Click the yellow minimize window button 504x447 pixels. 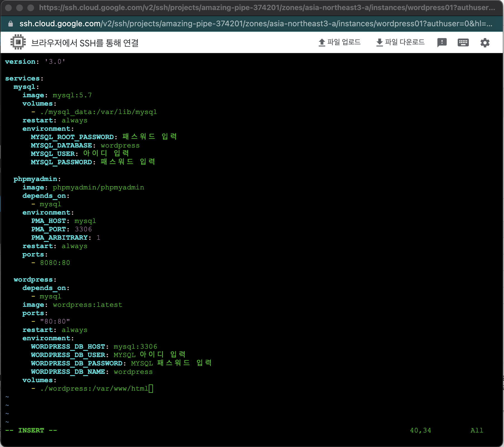pos(20,8)
